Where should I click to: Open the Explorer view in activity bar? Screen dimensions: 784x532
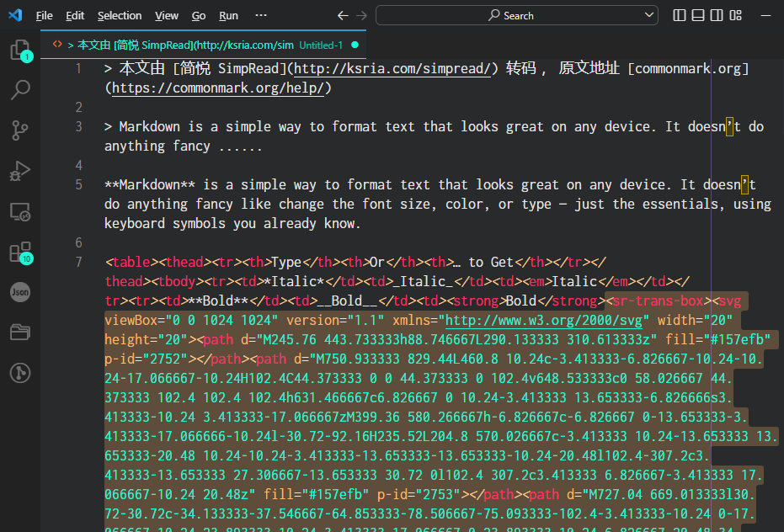pyautogui.click(x=20, y=50)
